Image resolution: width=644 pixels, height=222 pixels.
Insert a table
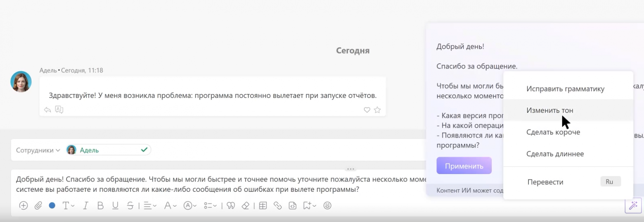pyautogui.click(x=263, y=205)
